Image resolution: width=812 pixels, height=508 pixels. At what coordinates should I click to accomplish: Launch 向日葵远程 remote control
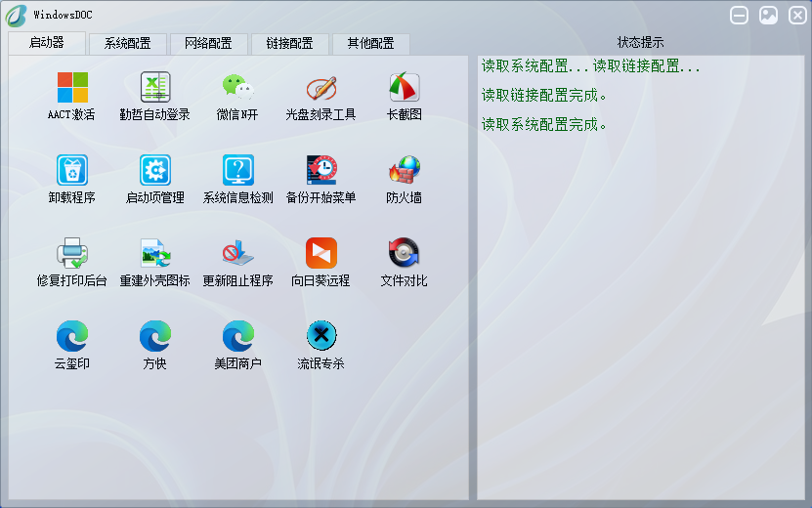pyautogui.click(x=321, y=253)
